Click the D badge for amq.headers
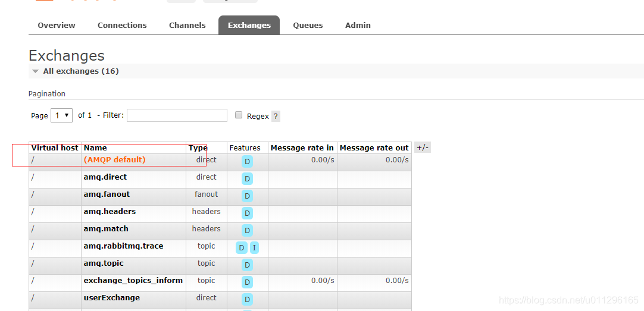The image size is (644, 311). coord(247,213)
